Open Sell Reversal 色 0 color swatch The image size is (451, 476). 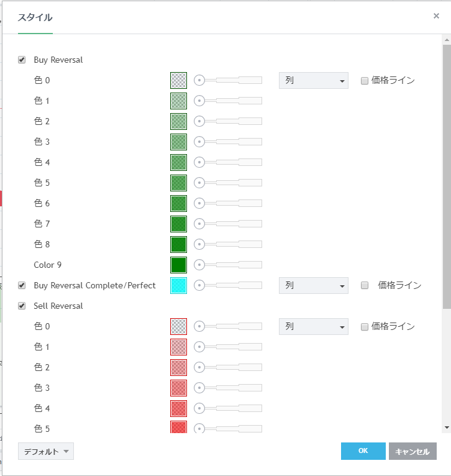pyautogui.click(x=178, y=326)
